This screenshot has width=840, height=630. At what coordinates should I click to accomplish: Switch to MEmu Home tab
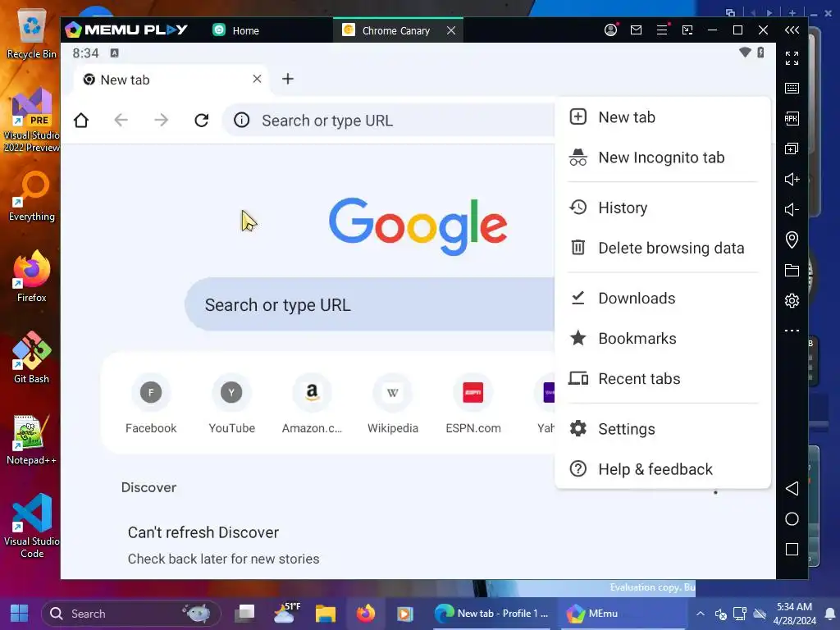point(235,30)
